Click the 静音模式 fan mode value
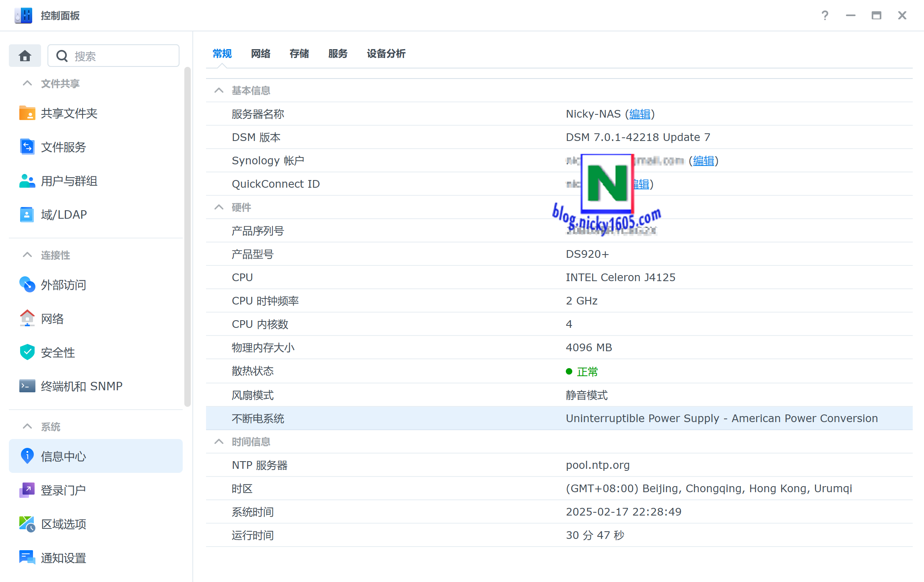 (x=587, y=395)
